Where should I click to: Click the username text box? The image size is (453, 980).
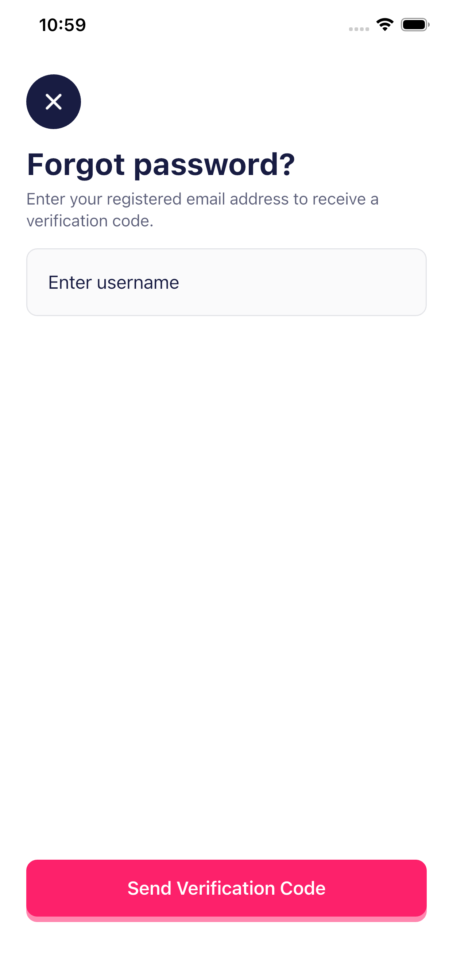pos(226,282)
